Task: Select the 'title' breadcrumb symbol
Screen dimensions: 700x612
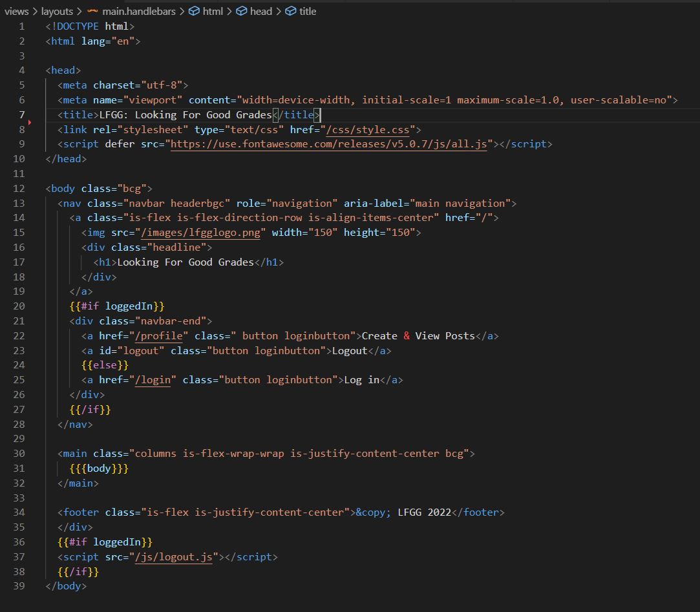Action: 308,11
